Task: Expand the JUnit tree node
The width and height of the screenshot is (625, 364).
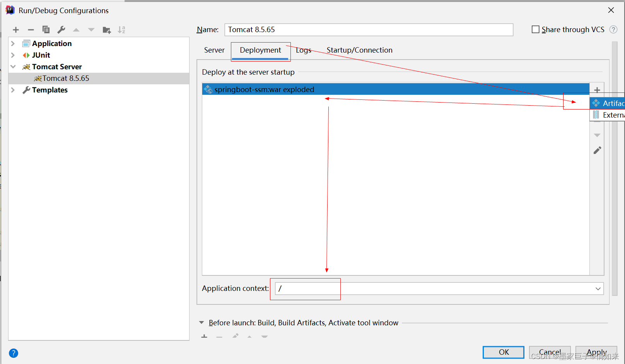Action: click(x=13, y=55)
